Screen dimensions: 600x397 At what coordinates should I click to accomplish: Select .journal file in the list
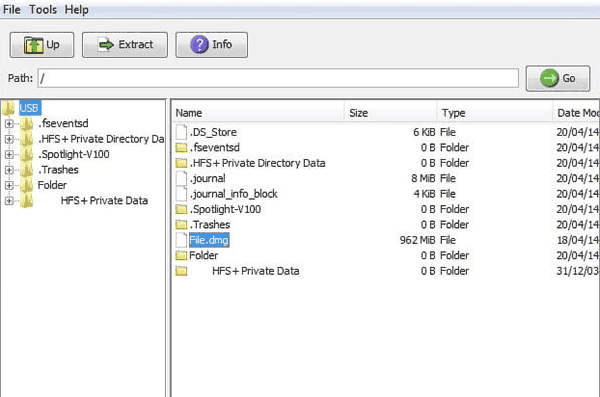(208, 178)
